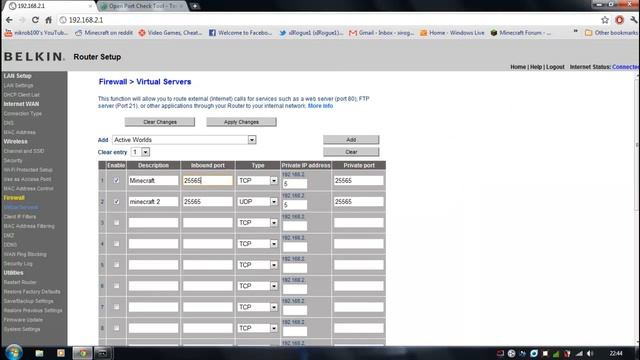640x360 pixels.
Task: Click the Apply Changes button
Action: click(241, 122)
